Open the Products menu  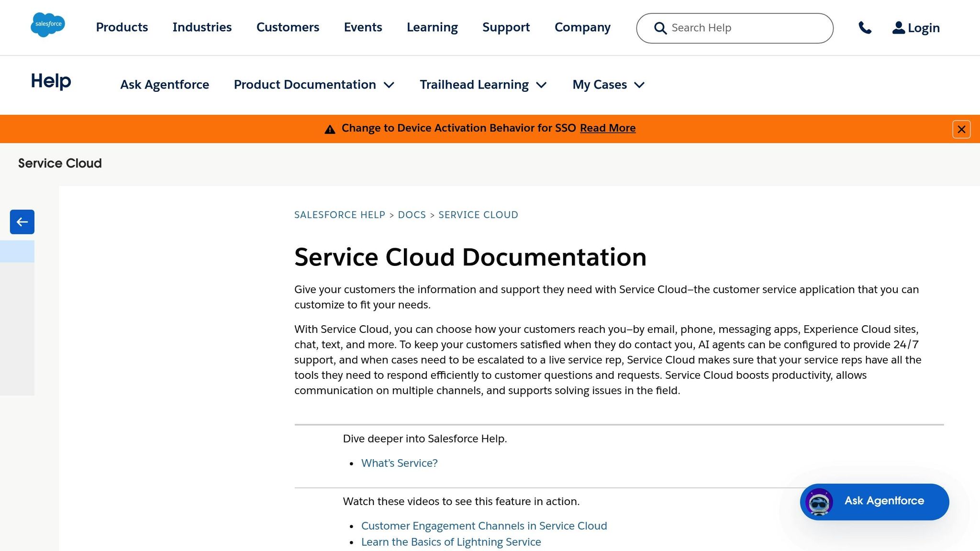coord(121,27)
